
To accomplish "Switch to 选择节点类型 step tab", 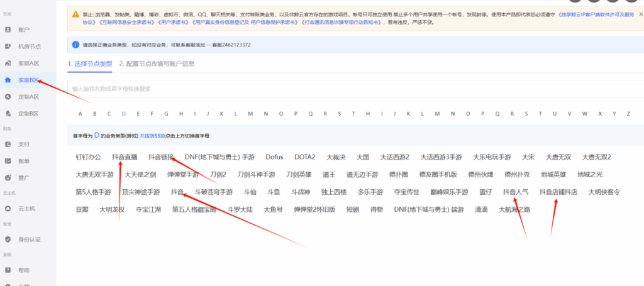I will [89, 64].
